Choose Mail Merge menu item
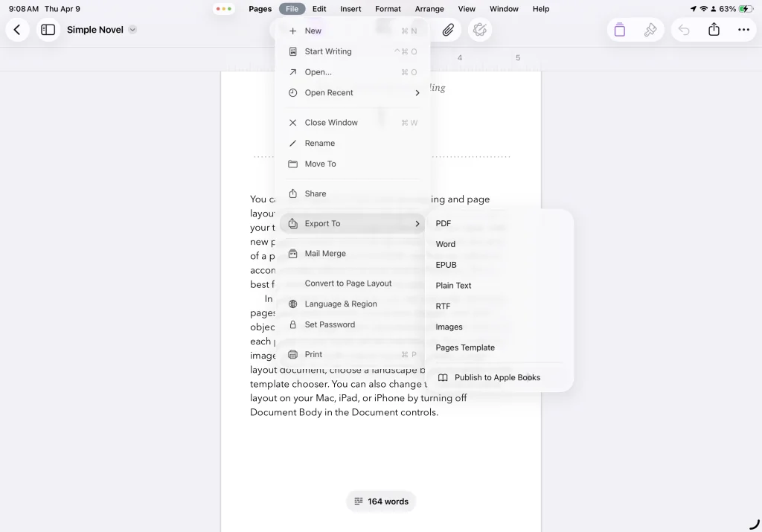 tap(353, 253)
